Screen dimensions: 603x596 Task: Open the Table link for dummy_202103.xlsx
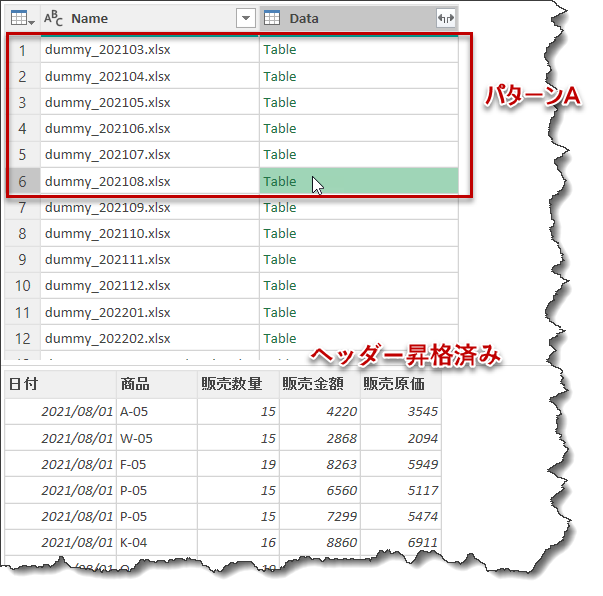click(x=280, y=50)
